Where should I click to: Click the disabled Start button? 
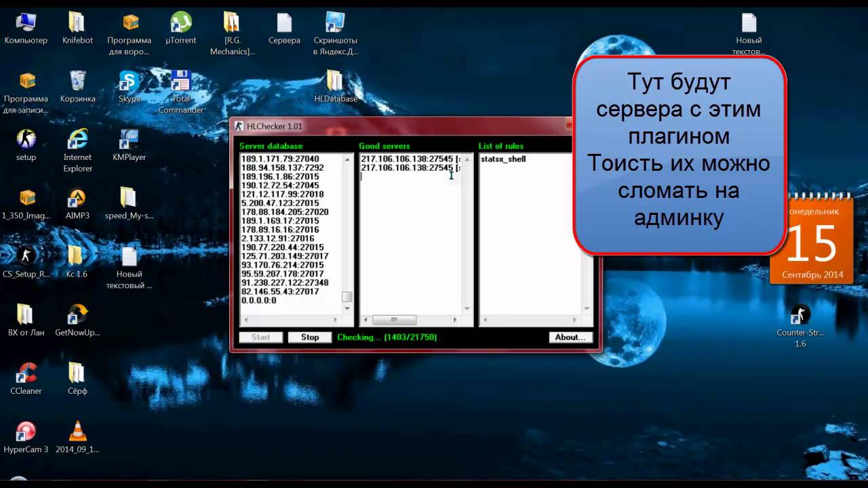point(260,337)
